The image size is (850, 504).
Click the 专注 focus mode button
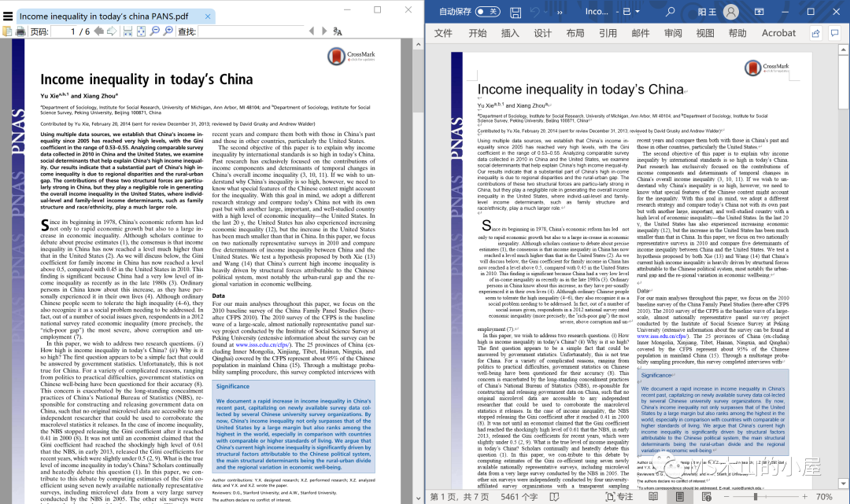click(x=619, y=496)
